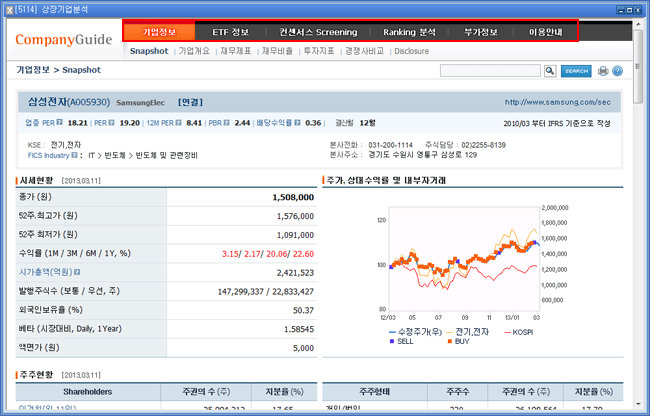Image resolution: width=650 pixels, height=416 pixels.
Task: Open the 기업정보 main tab
Action: point(159,32)
